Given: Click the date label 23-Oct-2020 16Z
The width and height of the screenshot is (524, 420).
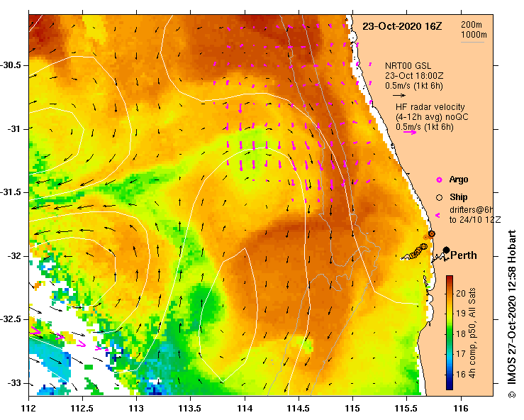Looking at the screenshot, I should click(402, 26).
